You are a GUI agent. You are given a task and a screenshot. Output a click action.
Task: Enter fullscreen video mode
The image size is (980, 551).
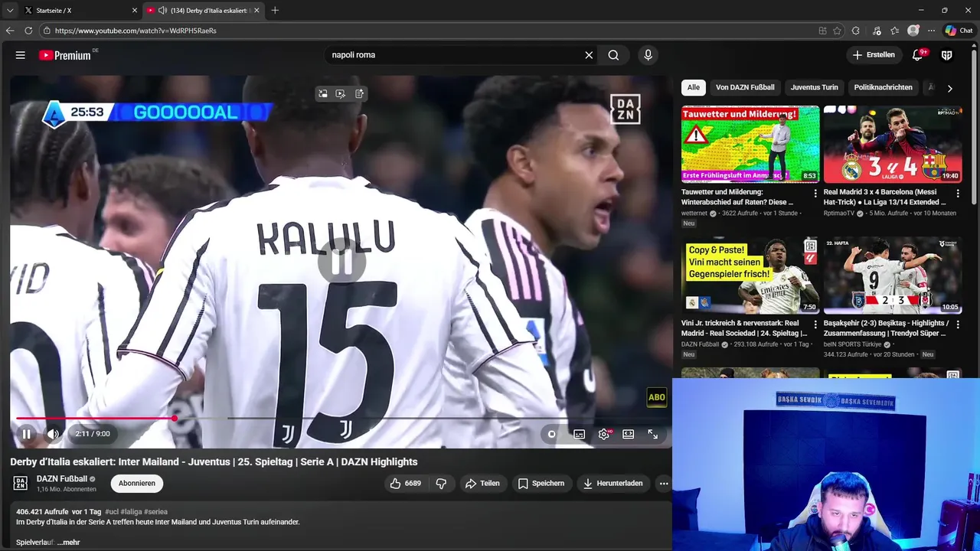coord(653,434)
